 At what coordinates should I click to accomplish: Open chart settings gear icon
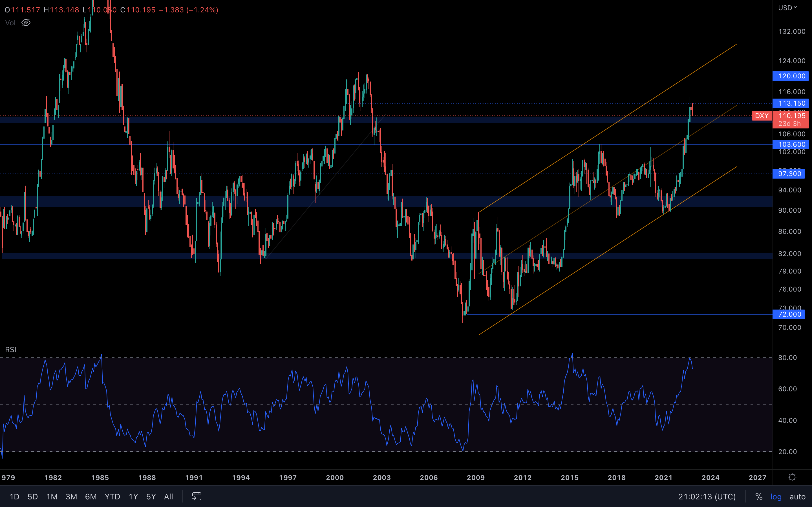click(x=792, y=477)
